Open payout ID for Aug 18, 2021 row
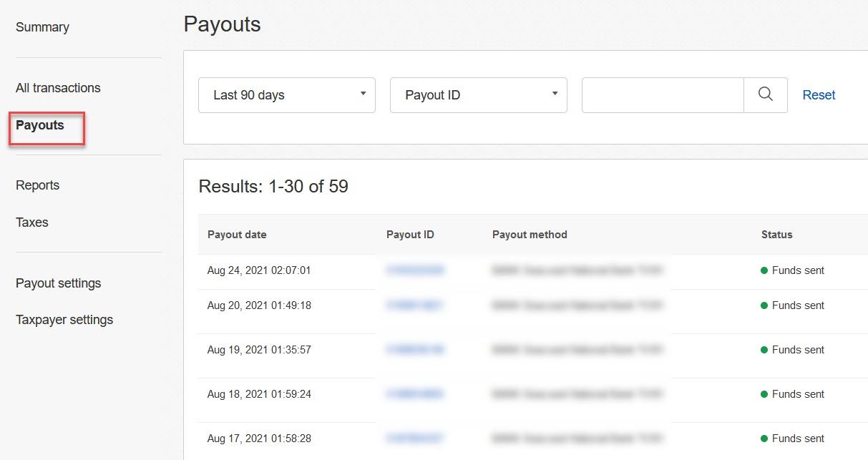 point(415,394)
